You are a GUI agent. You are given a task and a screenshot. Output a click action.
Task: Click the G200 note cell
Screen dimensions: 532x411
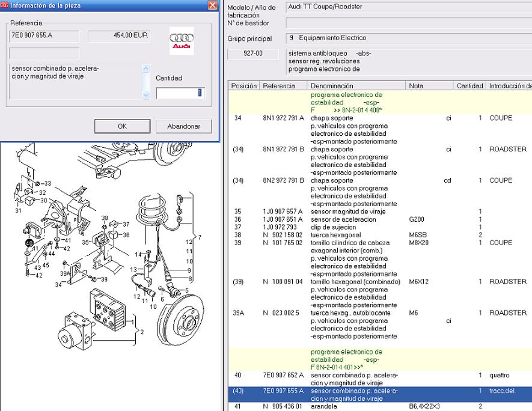[417, 219]
